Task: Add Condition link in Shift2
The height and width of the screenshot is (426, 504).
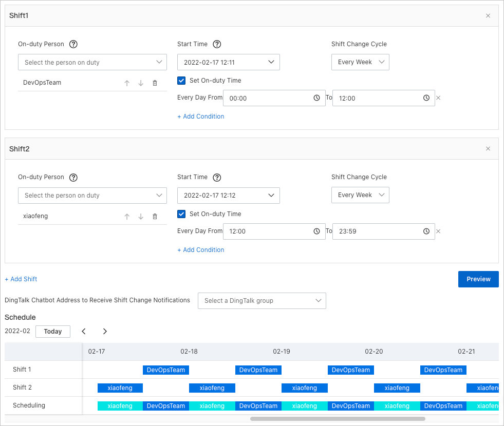Action: tap(201, 250)
